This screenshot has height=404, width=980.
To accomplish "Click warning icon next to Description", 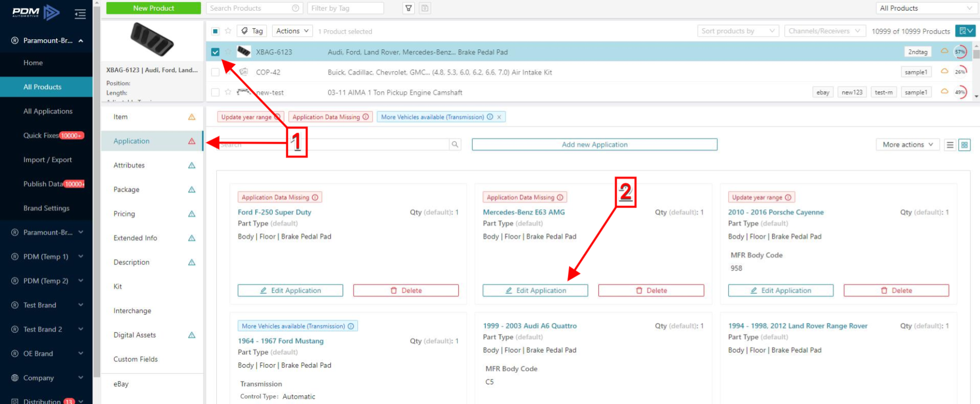I will coord(192,262).
